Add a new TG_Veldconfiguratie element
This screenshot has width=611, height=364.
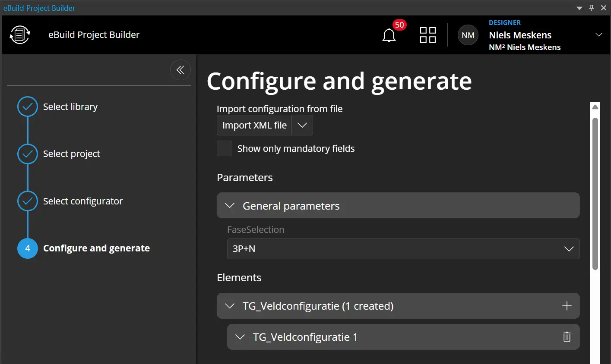pos(567,306)
